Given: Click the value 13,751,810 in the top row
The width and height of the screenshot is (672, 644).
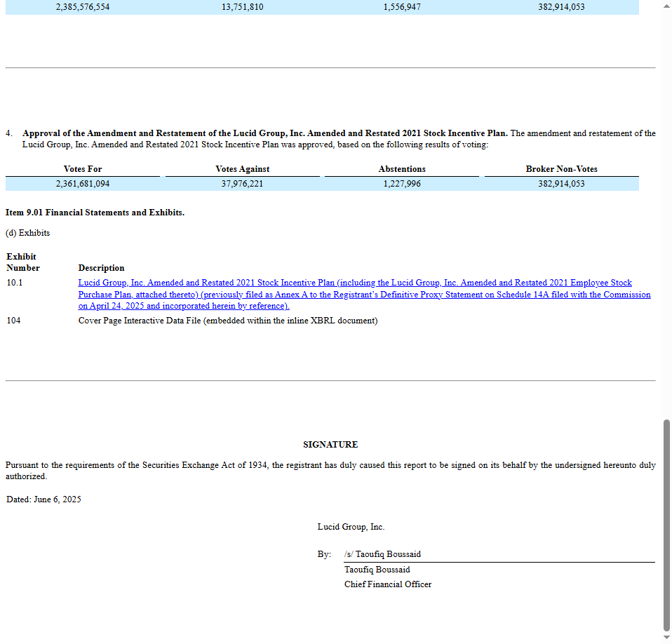Looking at the screenshot, I should click(242, 7).
